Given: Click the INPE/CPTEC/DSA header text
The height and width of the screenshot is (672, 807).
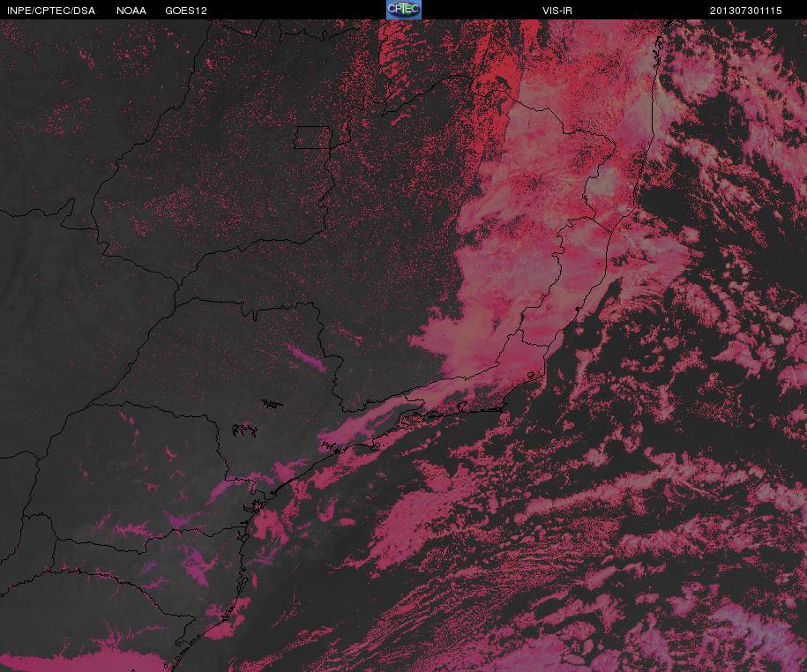Looking at the screenshot, I should [51, 11].
